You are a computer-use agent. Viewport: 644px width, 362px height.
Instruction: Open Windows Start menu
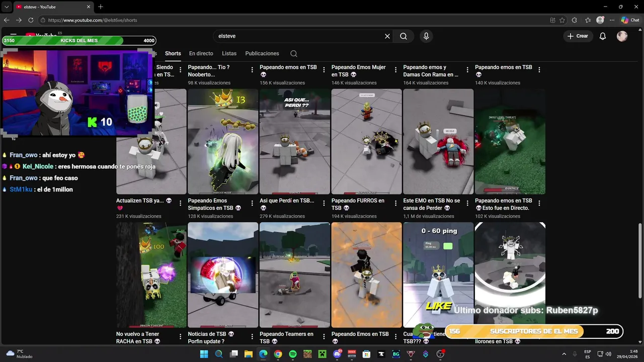204,354
